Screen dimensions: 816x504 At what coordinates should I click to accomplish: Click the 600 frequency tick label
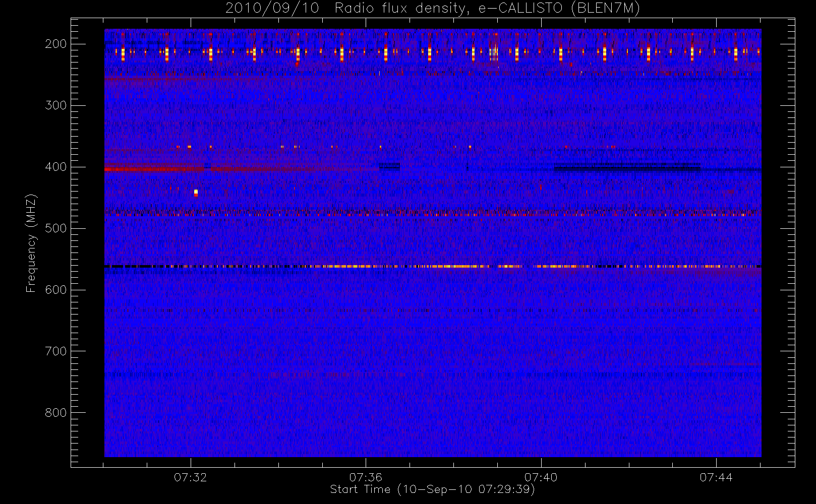(56, 290)
